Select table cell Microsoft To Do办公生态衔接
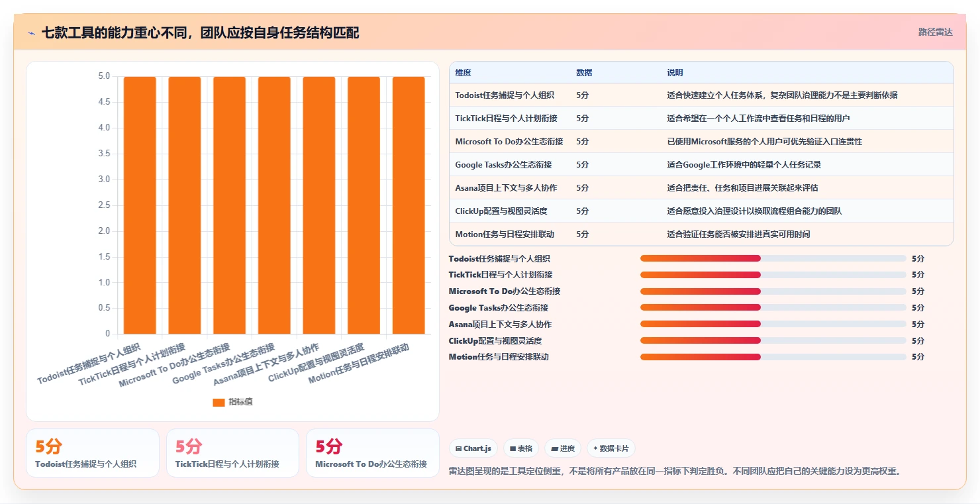The image size is (980, 504). pos(509,142)
